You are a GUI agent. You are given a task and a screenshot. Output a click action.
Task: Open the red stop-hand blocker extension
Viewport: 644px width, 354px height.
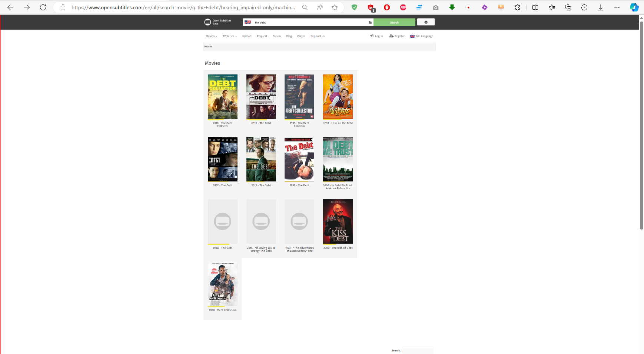tap(387, 7)
